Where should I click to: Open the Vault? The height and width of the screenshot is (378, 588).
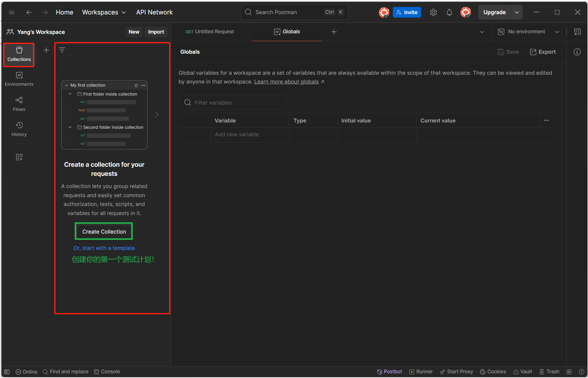pos(523,372)
